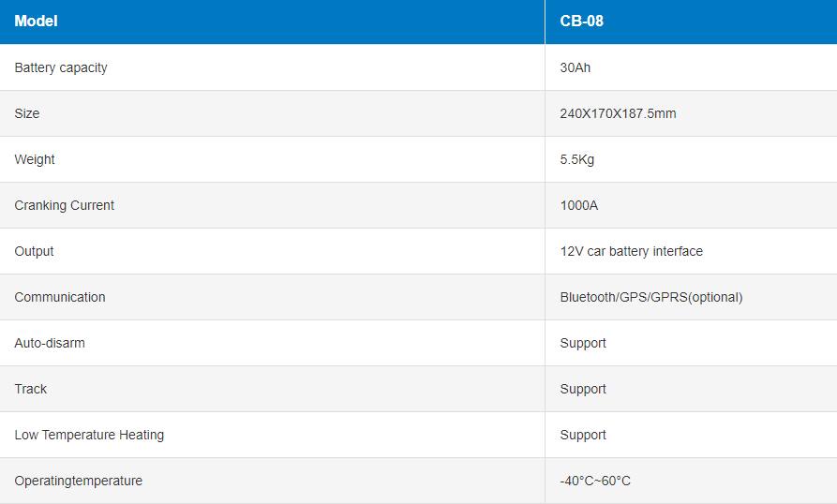Click the CB-08 column header
This screenshot has height=504, width=837.
pos(581,21)
